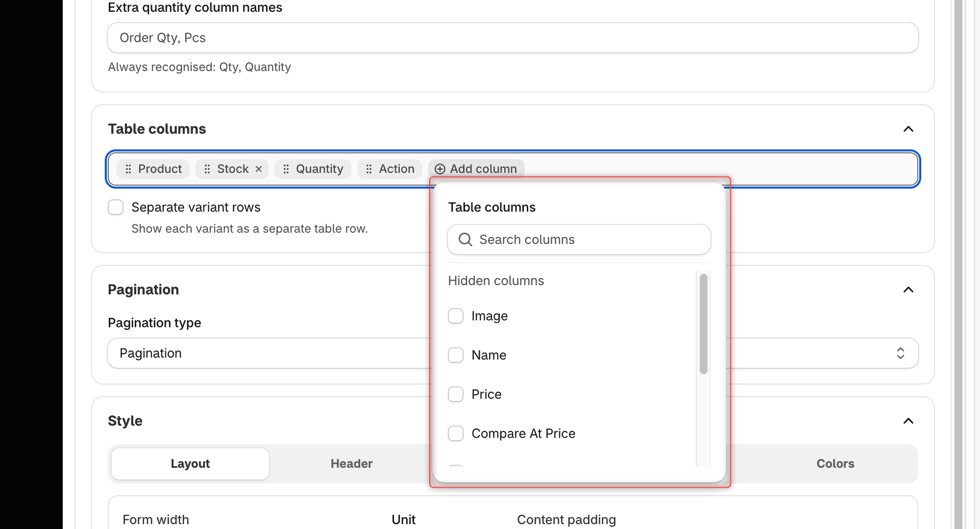Click the plus icon on Add column
The height and width of the screenshot is (529, 980).
(440, 169)
